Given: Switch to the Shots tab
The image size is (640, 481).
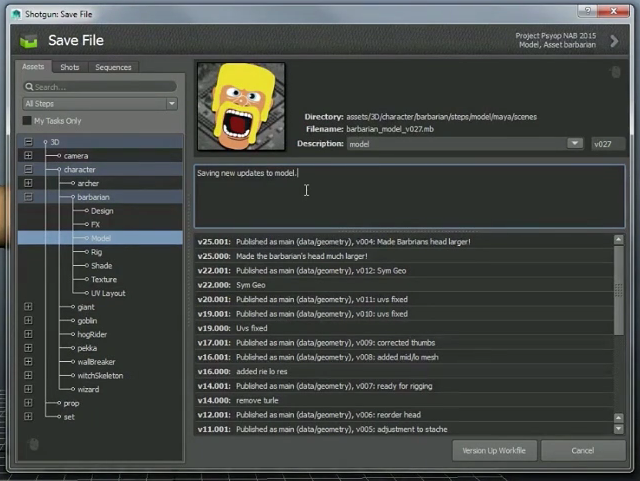Looking at the screenshot, I should click(x=70, y=67).
